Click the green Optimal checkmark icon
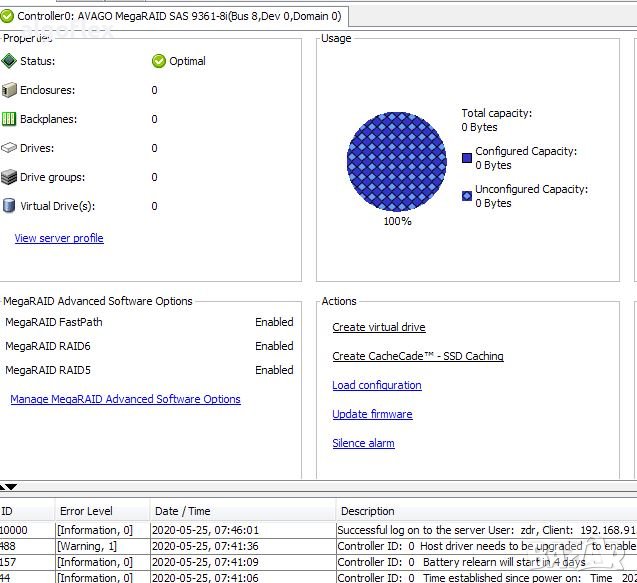The width and height of the screenshot is (637, 583). pyautogui.click(x=158, y=61)
